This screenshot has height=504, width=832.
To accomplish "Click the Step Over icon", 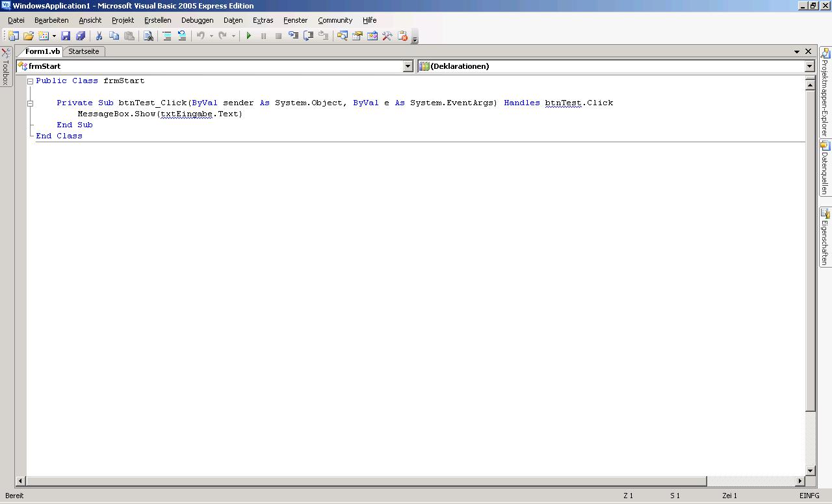I will tap(308, 36).
